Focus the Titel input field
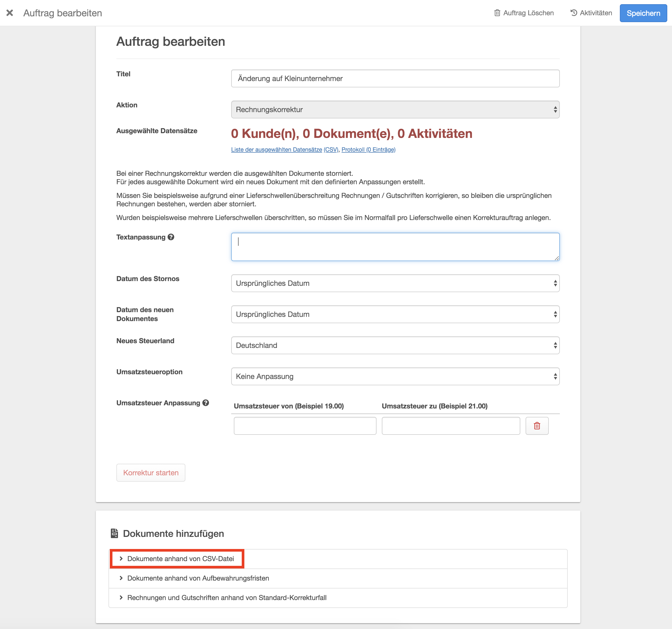This screenshot has height=629, width=672. tap(395, 78)
